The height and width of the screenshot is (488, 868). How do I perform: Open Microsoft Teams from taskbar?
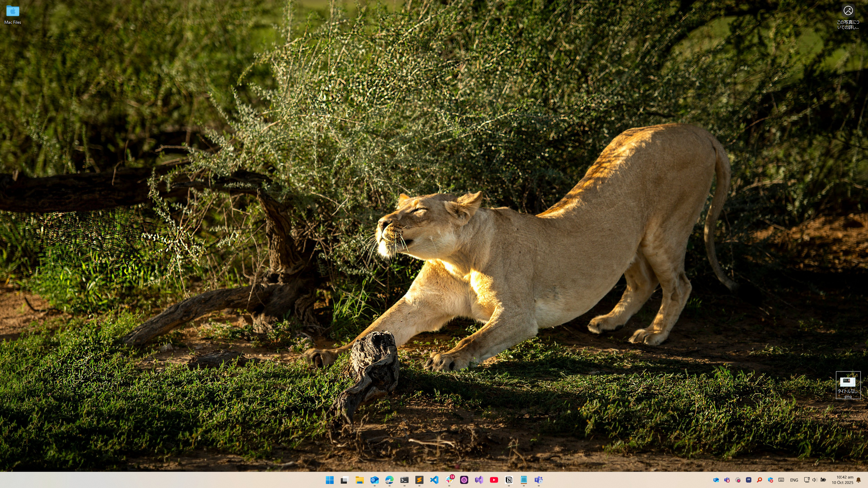point(538,480)
